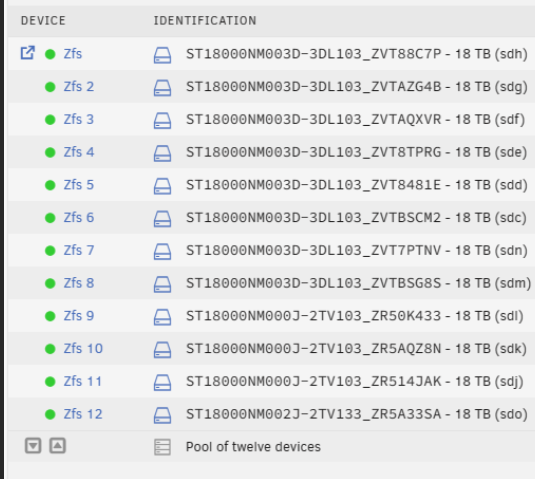Screen dimensions: 535x479
Task: Click the green status dot for Zfs 7
Action: click(x=50, y=250)
